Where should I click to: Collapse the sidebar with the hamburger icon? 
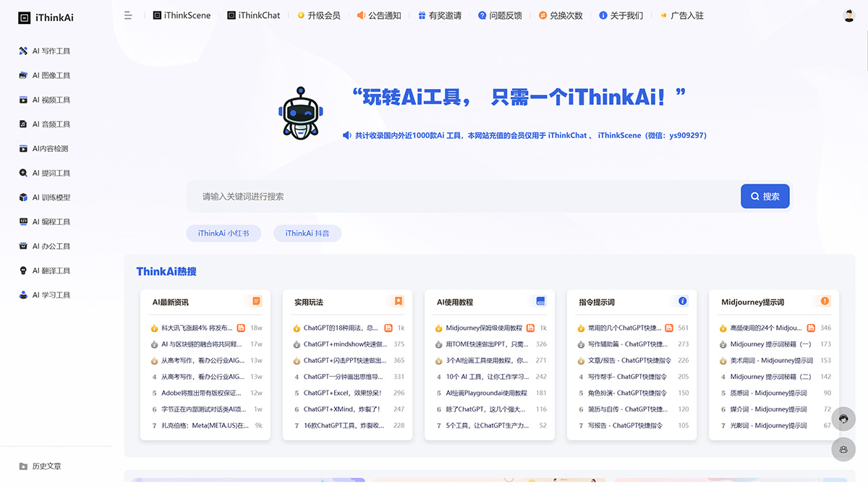pyautogui.click(x=128, y=14)
